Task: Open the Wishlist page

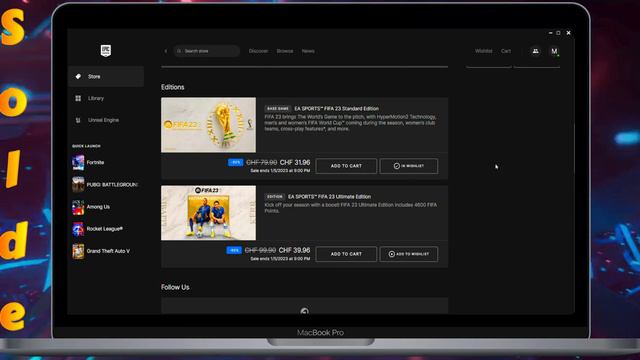Action: [484, 51]
